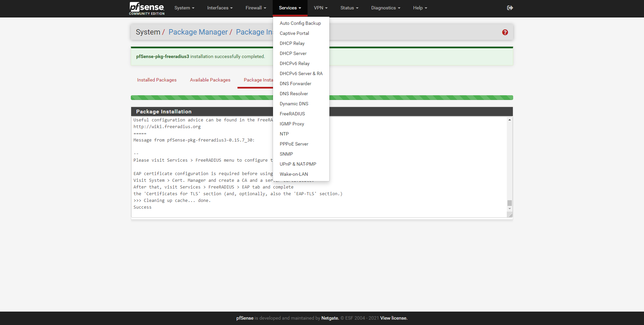Click 'Message from pfSense-pkg-freeradius3-0.15.7_30:' line
This screenshot has width=644, height=325.
pyautogui.click(x=194, y=140)
